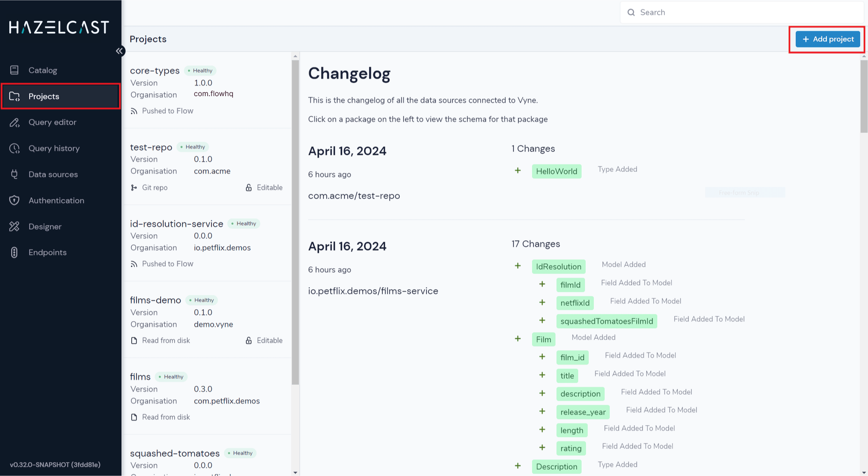Click the collapse sidebar toggle arrow
This screenshot has height=476, width=868.
pos(120,51)
